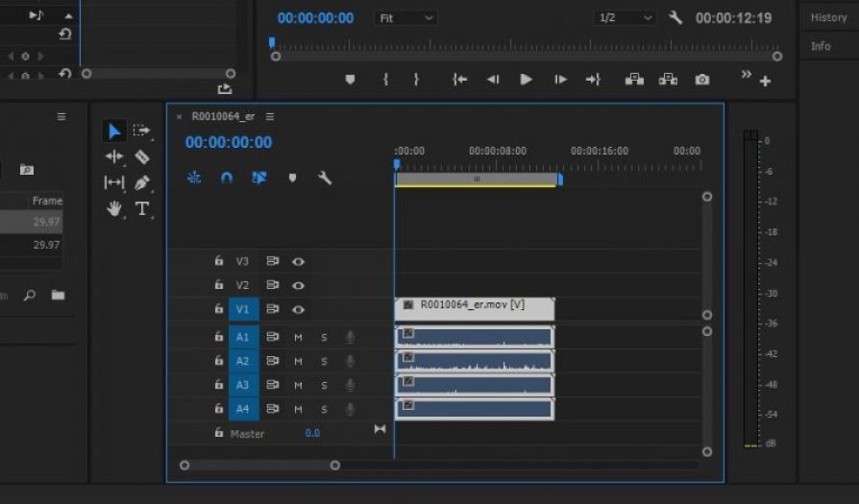Target the V1 video track
Viewport: 859px width, 504px height.
coord(243,310)
